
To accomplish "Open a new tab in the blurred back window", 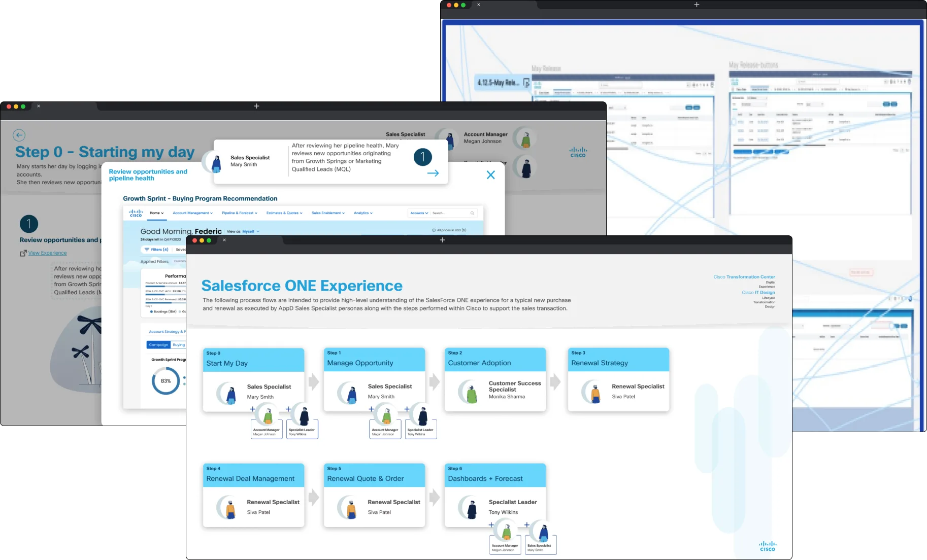I will [x=697, y=5].
